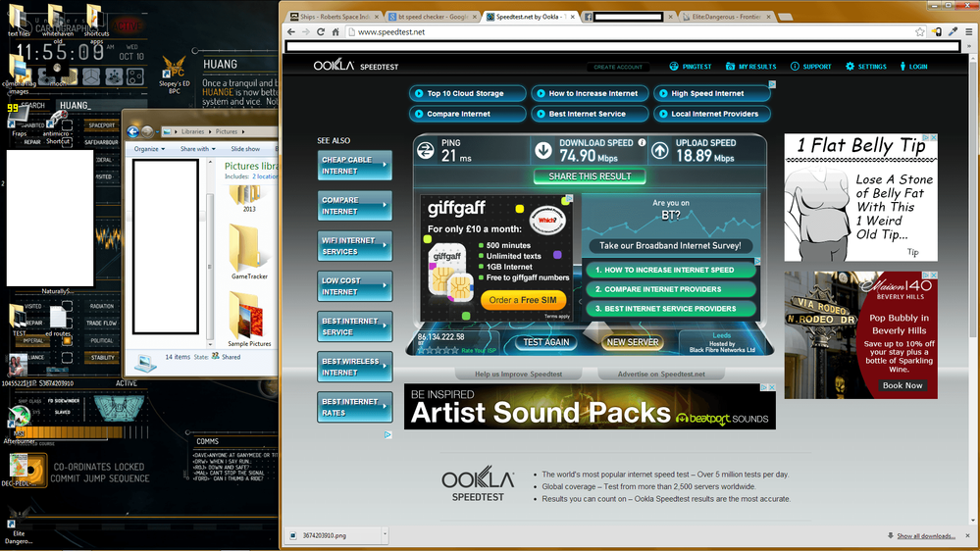
Task: Click the Chrome back arrow
Action: (x=291, y=31)
